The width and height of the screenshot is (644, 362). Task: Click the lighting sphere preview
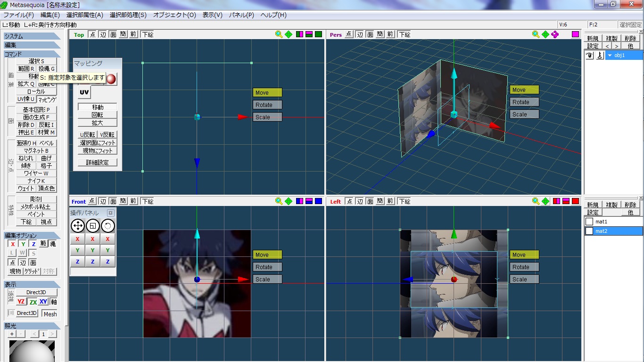[x=32, y=350]
